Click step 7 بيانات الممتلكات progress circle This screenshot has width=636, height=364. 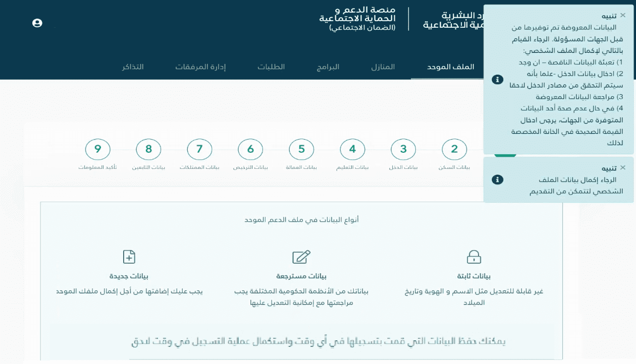pos(199,149)
